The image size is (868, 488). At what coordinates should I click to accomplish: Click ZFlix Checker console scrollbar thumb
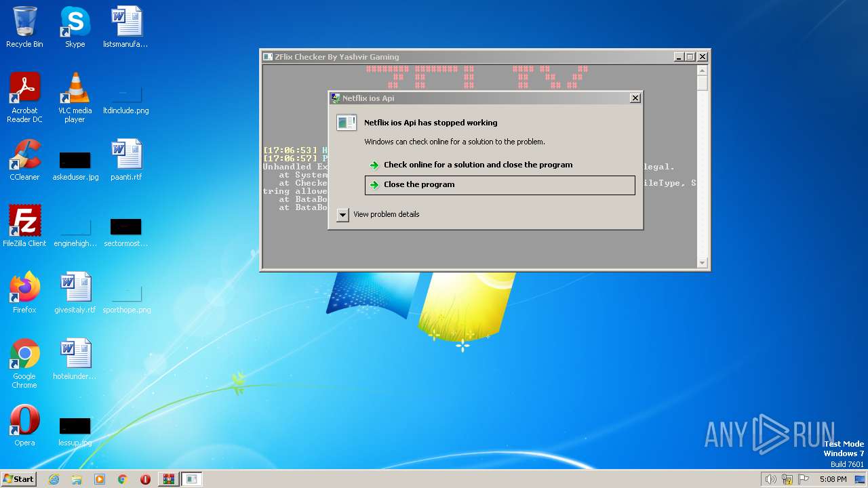tap(703, 83)
